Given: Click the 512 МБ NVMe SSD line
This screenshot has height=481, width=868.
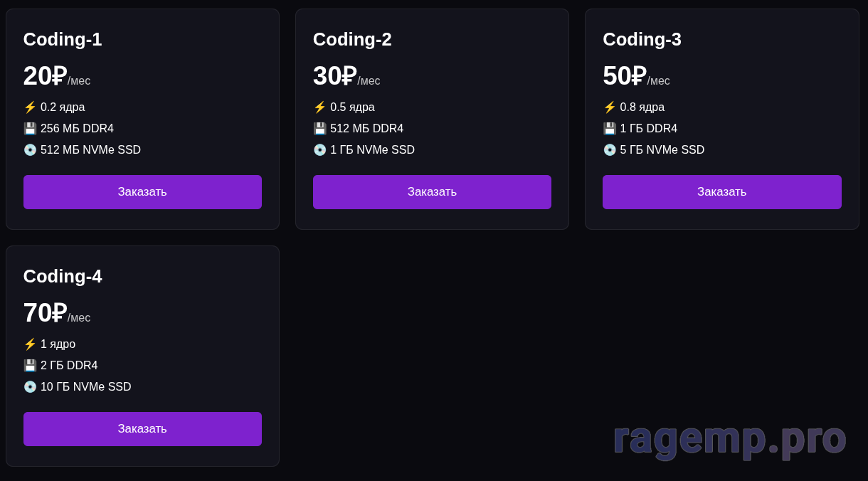Looking at the screenshot, I should pos(90,150).
